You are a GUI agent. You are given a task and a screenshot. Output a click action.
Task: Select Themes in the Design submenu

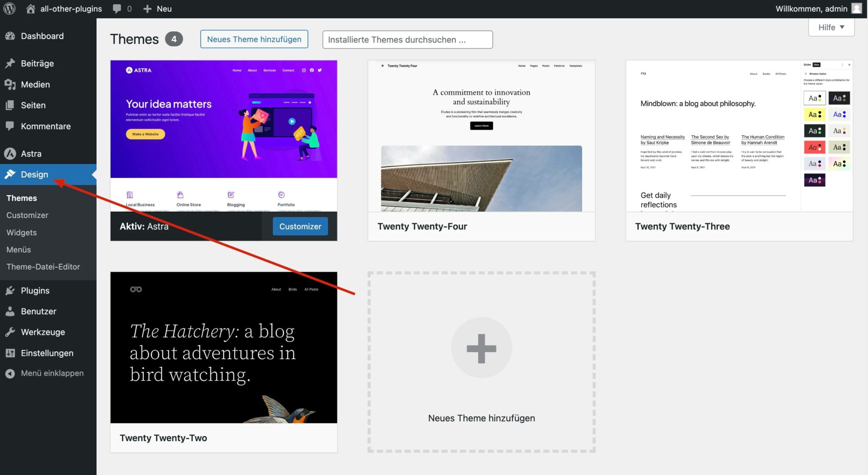tap(22, 198)
